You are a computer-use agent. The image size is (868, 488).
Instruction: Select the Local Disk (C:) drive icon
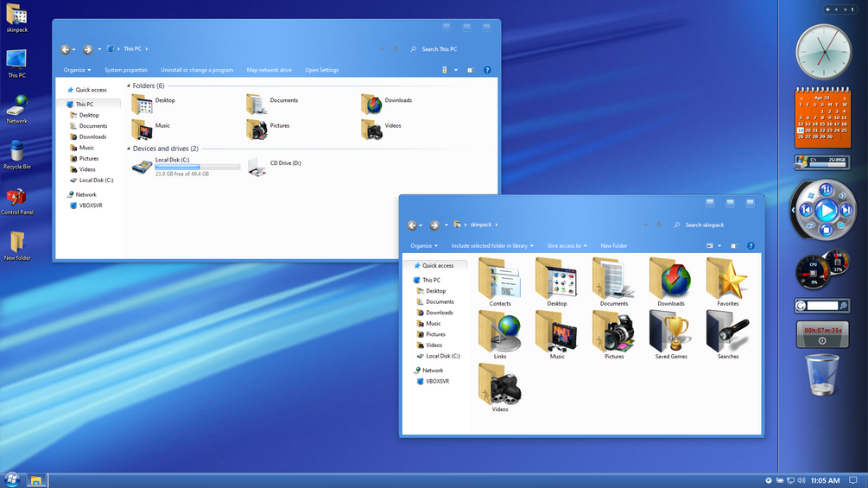pos(143,167)
